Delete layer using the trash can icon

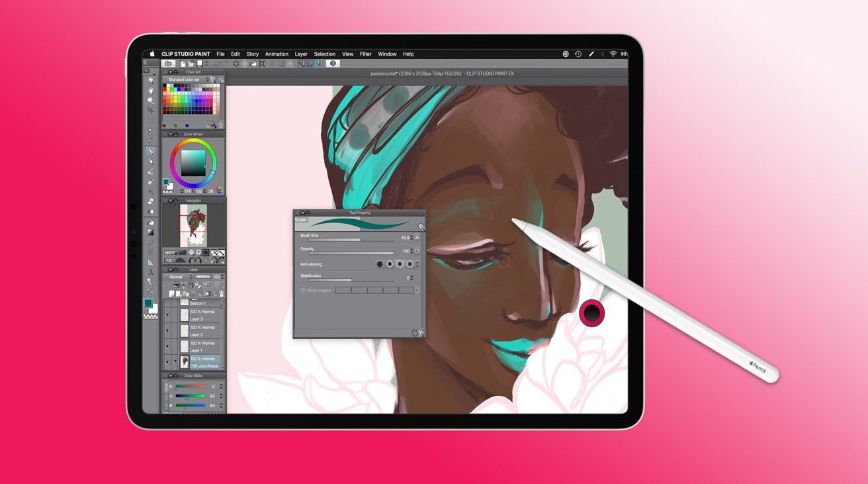pyautogui.click(x=221, y=294)
